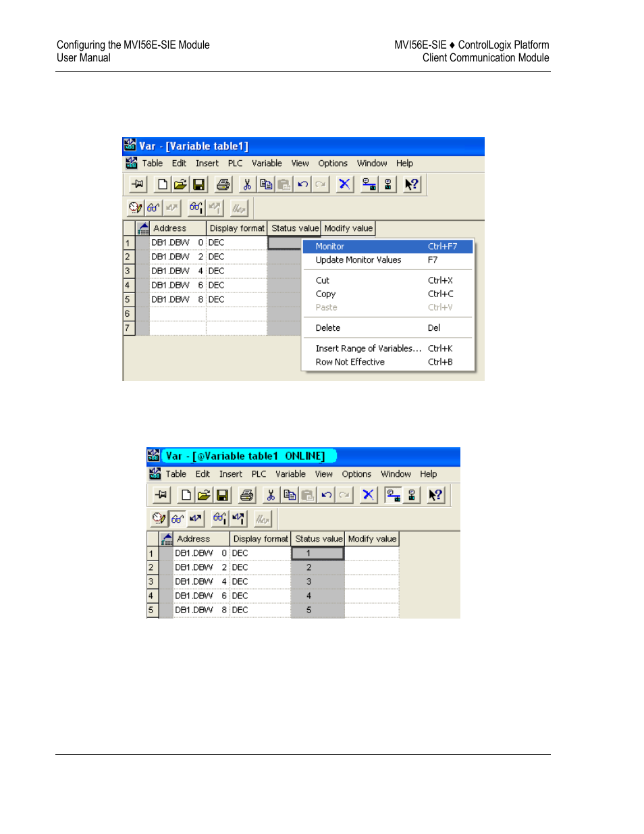Select Monitor in context menu
644x834 pixels.
[387, 246]
